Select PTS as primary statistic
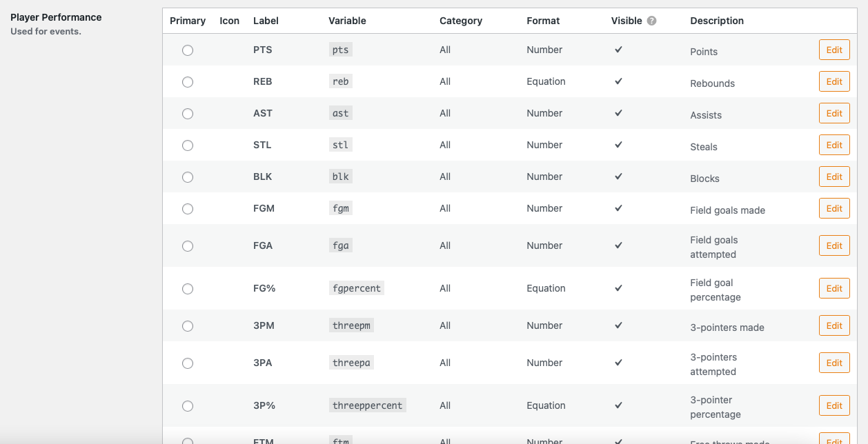868x444 pixels. (188, 50)
